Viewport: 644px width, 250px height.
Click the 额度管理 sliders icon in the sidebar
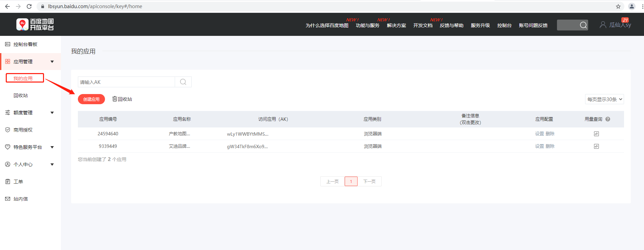tap(7, 113)
